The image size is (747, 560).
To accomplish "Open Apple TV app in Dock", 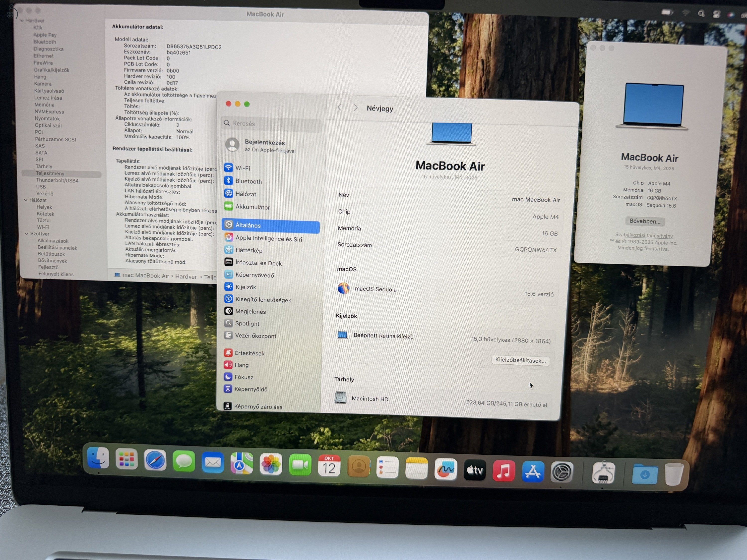I will [x=475, y=470].
